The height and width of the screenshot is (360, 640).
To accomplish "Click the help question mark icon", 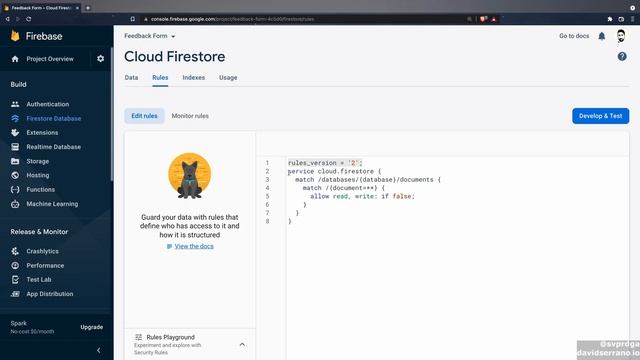I will tap(622, 57).
